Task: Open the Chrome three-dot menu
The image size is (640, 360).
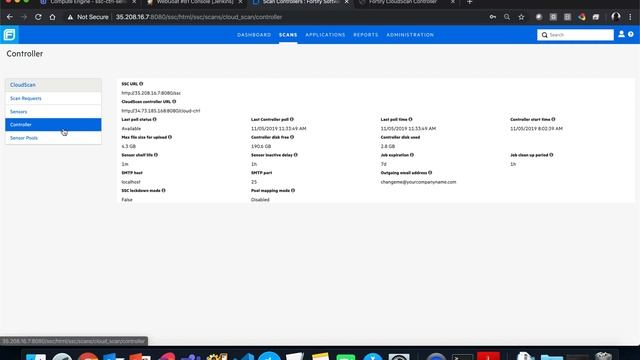Action: tap(630, 17)
